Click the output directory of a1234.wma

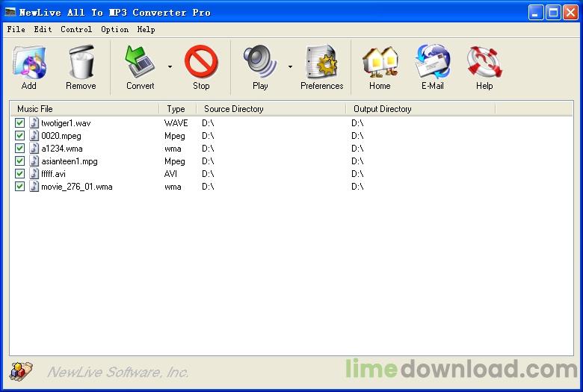(x=357, y=149)
